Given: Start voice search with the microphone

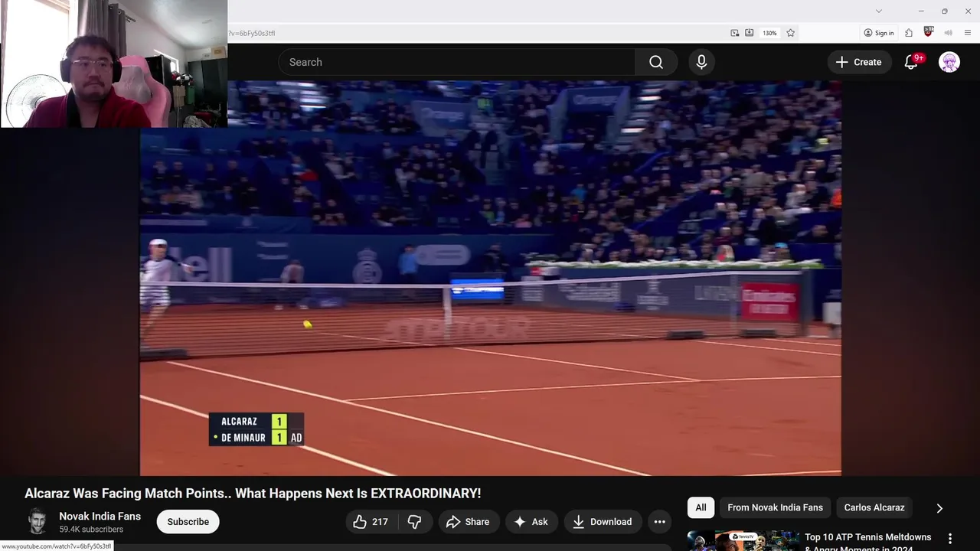Looking at the screenshot, I should pyautogui.click(x=701, y=62).
